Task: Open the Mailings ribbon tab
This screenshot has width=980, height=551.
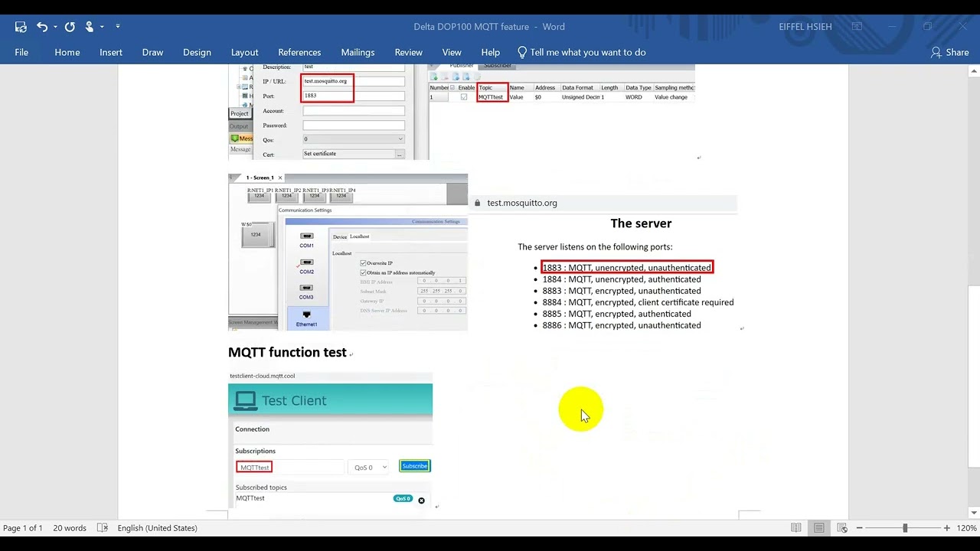Action: coord(358,52)
